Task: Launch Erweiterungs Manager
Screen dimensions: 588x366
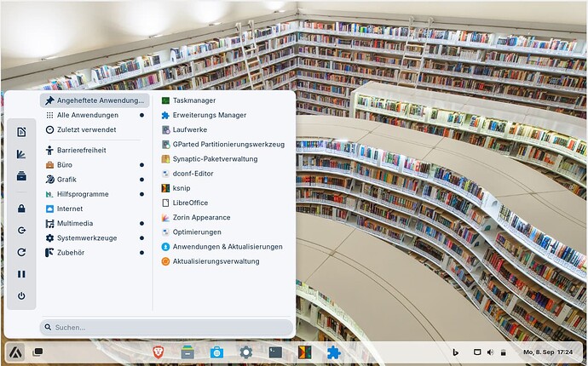Action: coord(224,115)
